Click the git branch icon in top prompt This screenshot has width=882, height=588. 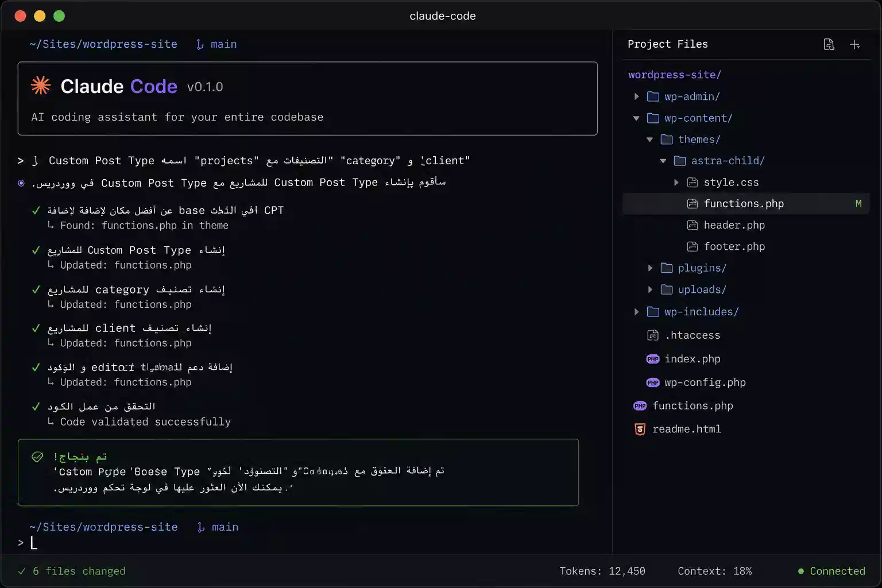coord(200,44)
